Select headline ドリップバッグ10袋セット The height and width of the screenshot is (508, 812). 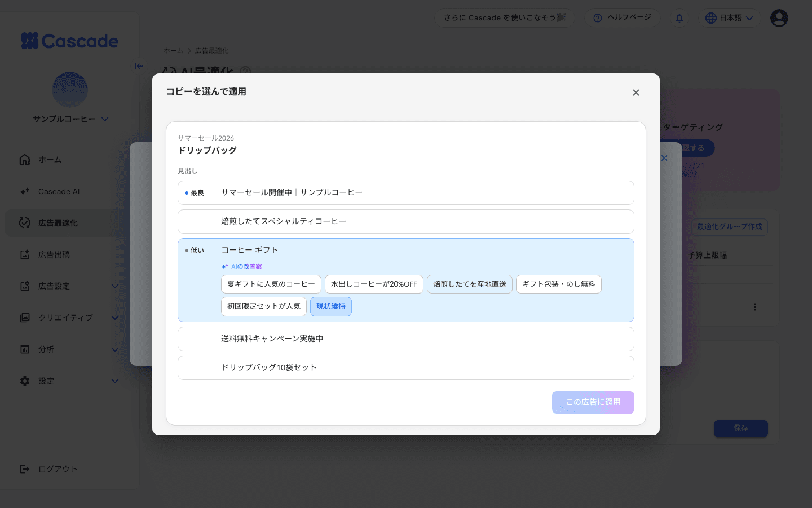(406, 367)
